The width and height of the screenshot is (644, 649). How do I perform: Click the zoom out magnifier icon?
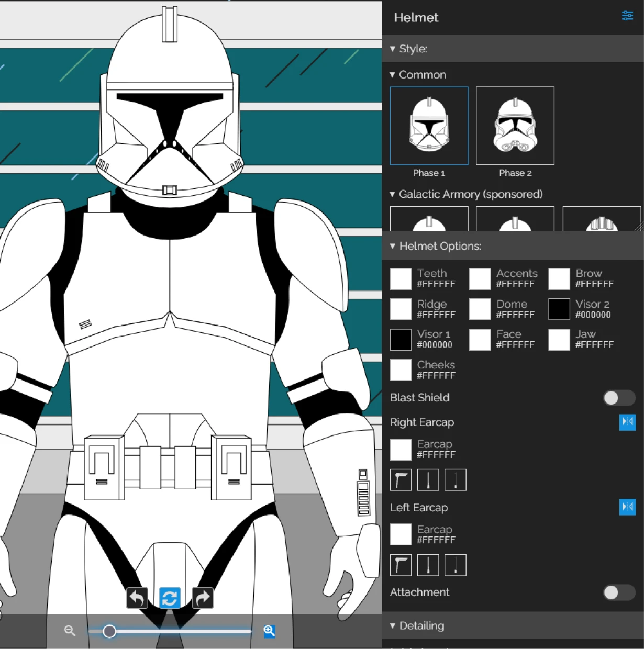pyautogui.click(x=70, y=631)
